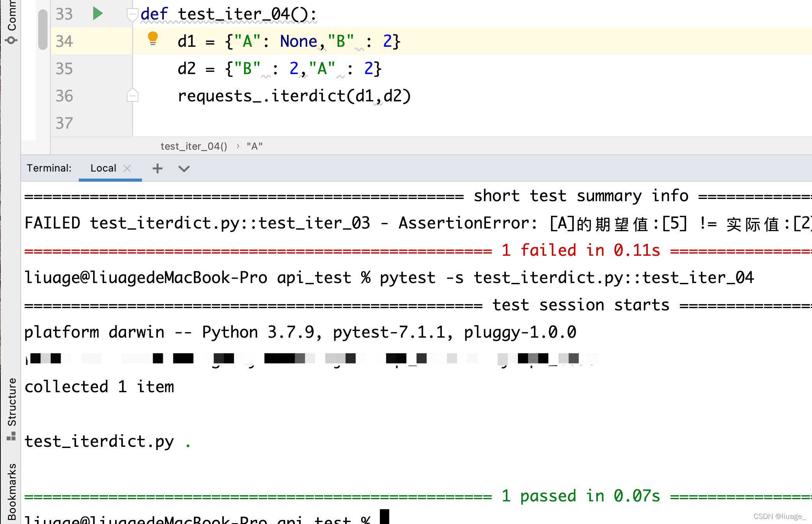
Task: Click the FAILED test_iter_03 summary line
Action: click(x=418, y=223)
